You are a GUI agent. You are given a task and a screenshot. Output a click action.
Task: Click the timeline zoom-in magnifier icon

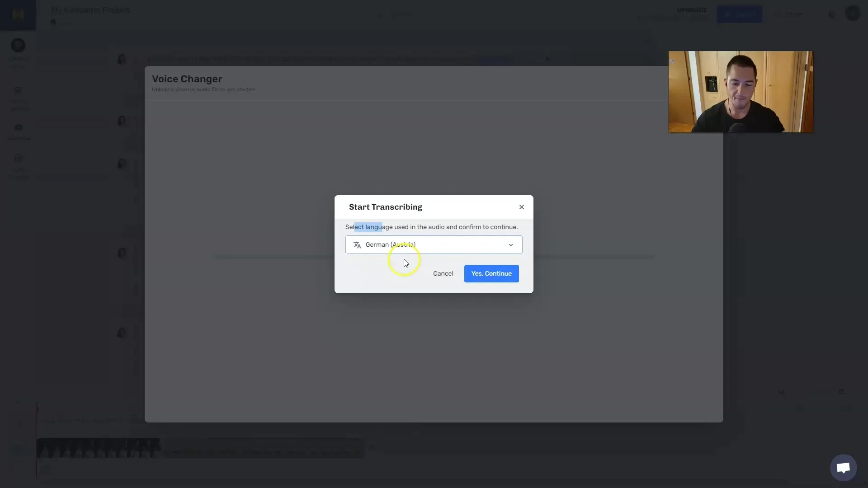[x=841, y=392]
